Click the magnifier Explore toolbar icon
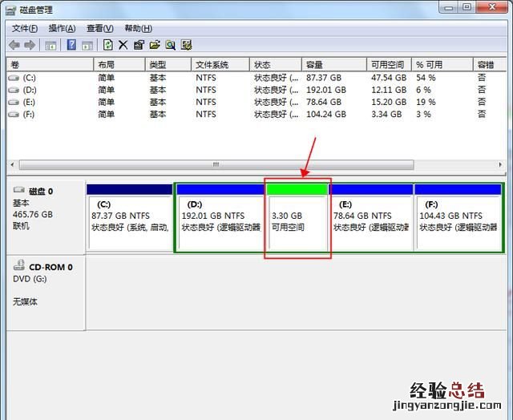Screen dimensions: 513x420 click(x=170, y=45)
